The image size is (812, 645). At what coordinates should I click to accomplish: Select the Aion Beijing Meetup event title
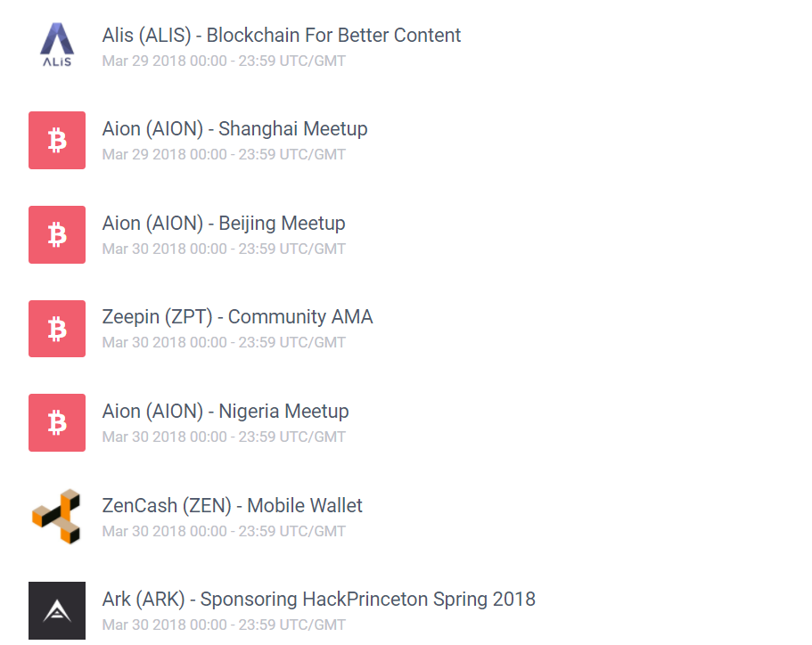click(224, 224)
